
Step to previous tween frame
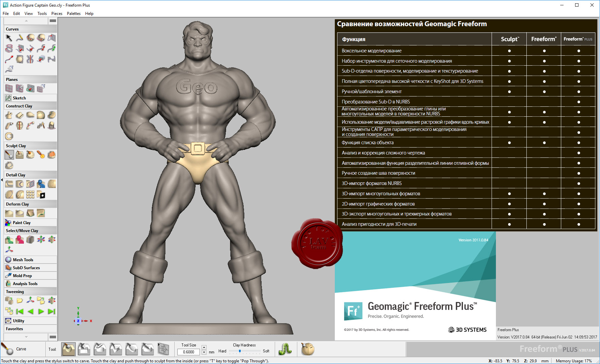pos(30,311)
